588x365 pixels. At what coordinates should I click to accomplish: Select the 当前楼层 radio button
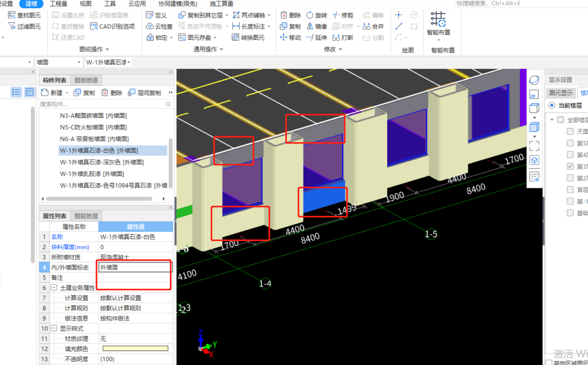551,106
